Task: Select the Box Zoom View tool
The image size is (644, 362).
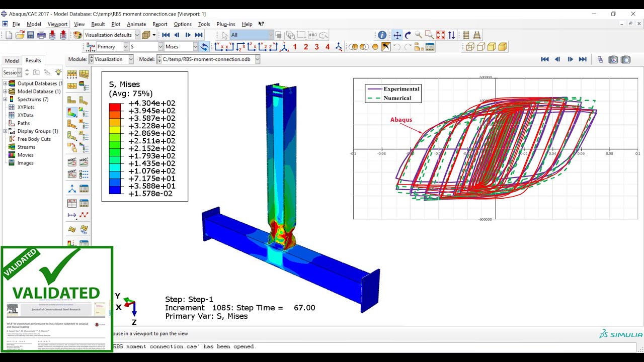Action: (429, 35)
